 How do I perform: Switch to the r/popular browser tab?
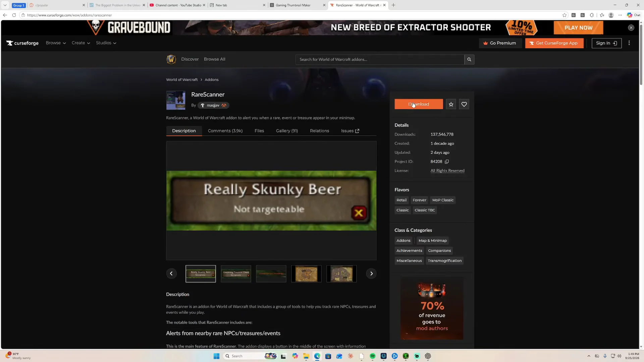tap(56, 5)
